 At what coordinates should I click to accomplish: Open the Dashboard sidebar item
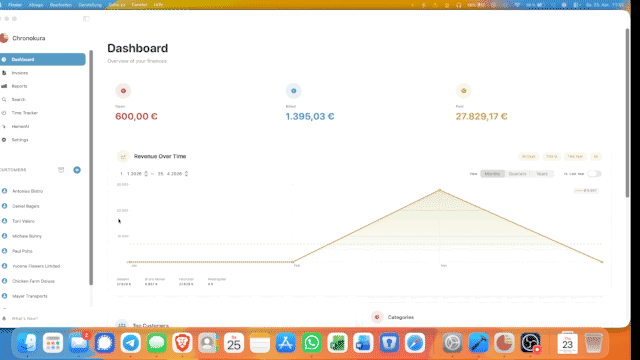[x=43, y=60]
